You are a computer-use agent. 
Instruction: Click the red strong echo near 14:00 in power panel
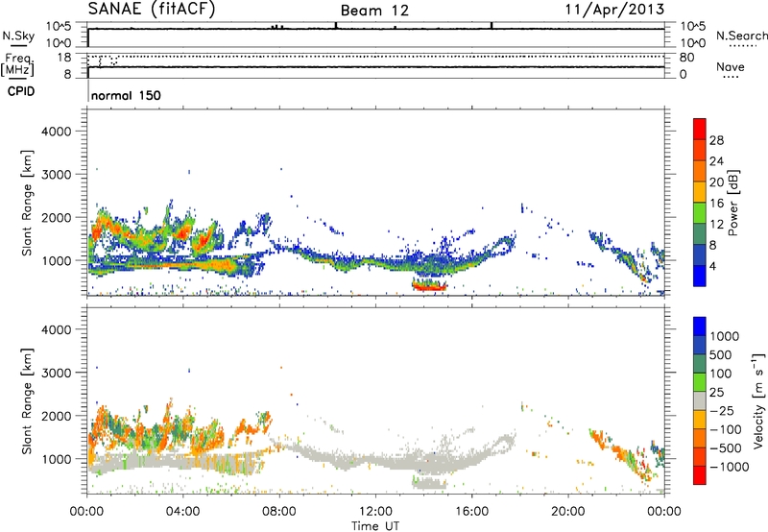click(429, 287)
